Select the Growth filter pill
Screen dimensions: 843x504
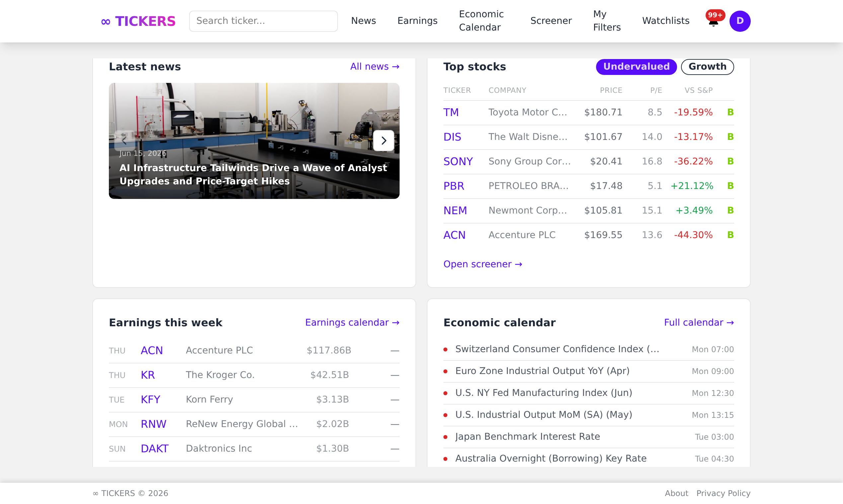point(707,67)
